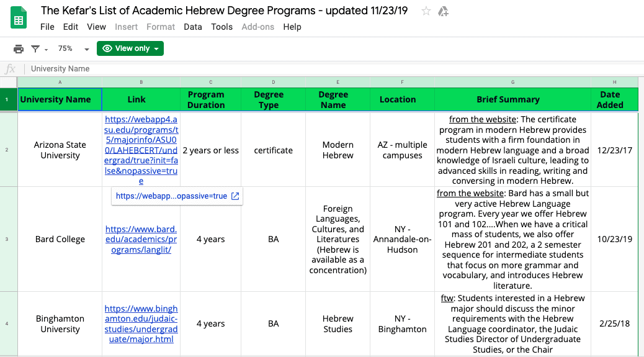
Task: Click eye icon in View only button
Action: tap(107, 48)
